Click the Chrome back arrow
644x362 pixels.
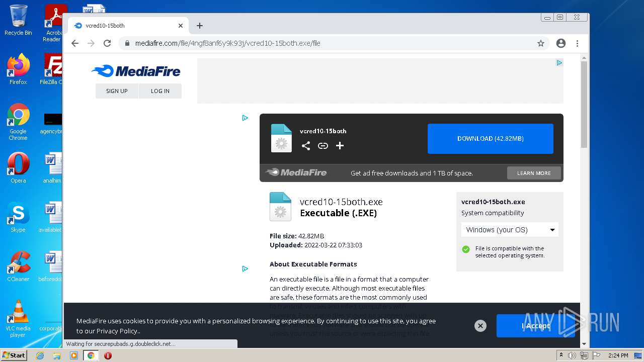(x=75, y=43)
